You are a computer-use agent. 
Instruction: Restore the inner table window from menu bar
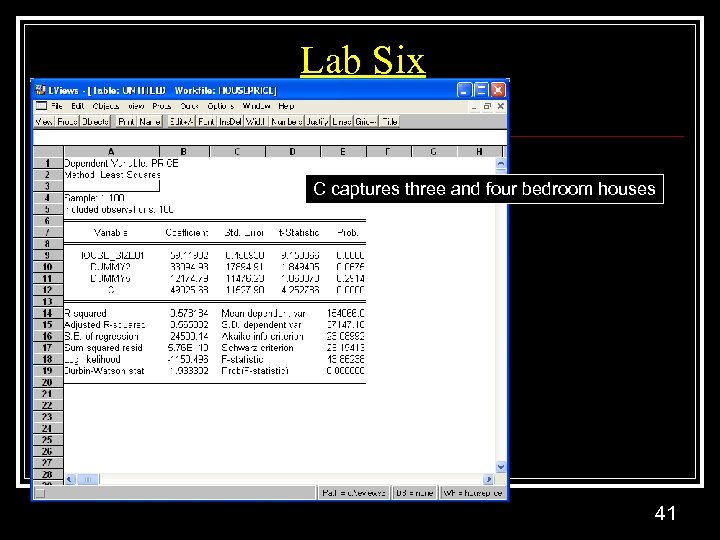click(487, 106)
